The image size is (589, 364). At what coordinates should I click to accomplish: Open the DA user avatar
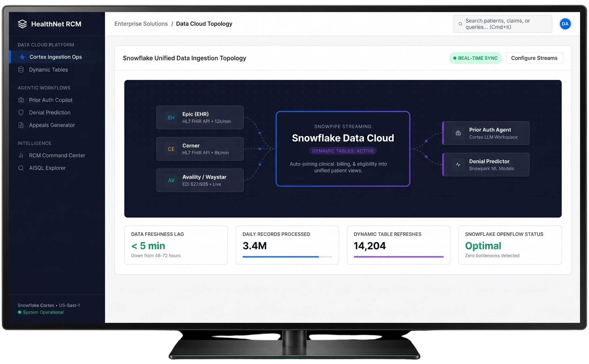point(565,24)
